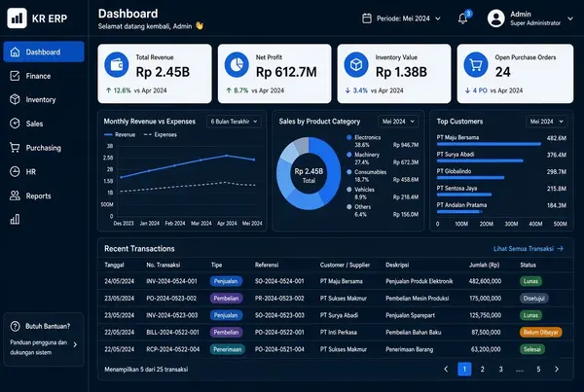The height and width of the screenshot is (392, 584).
Task: Click the Others legend color dot
Action: coord(349,207)
